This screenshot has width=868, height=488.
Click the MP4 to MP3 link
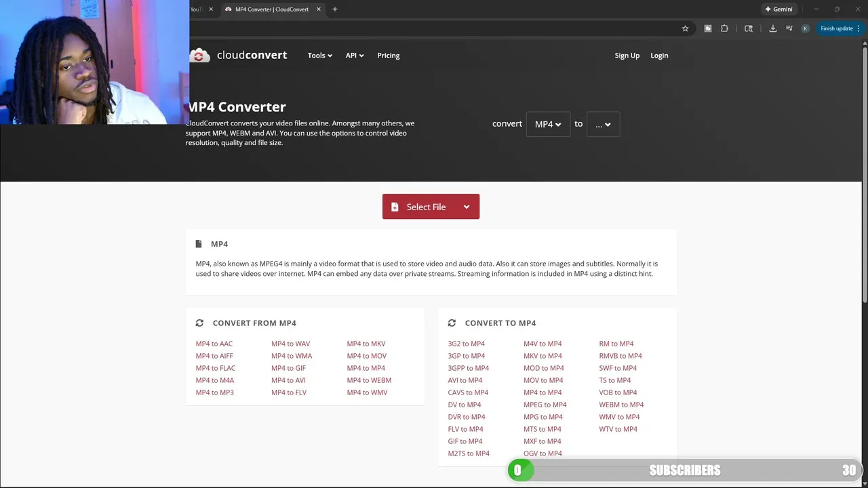click(x=215, y=392)
